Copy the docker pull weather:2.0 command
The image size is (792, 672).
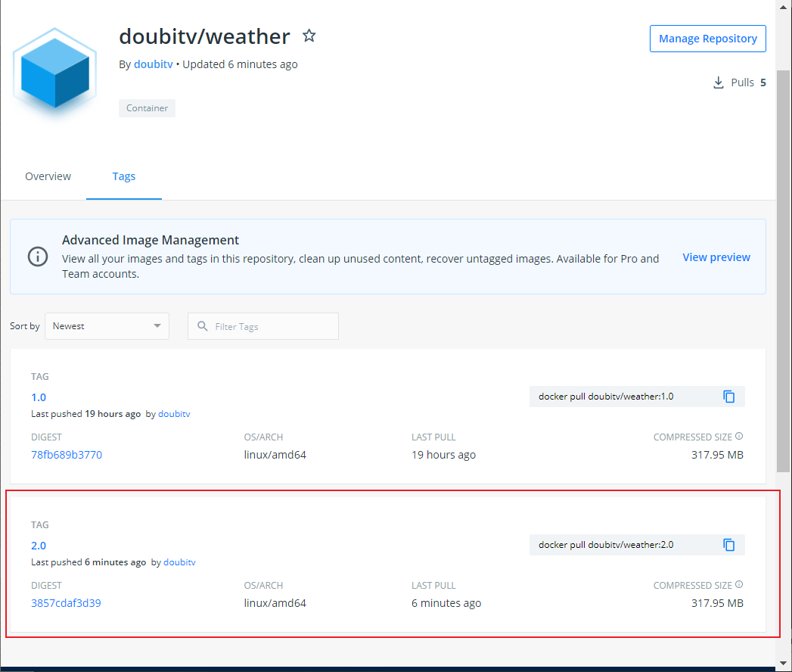point(728,545)
